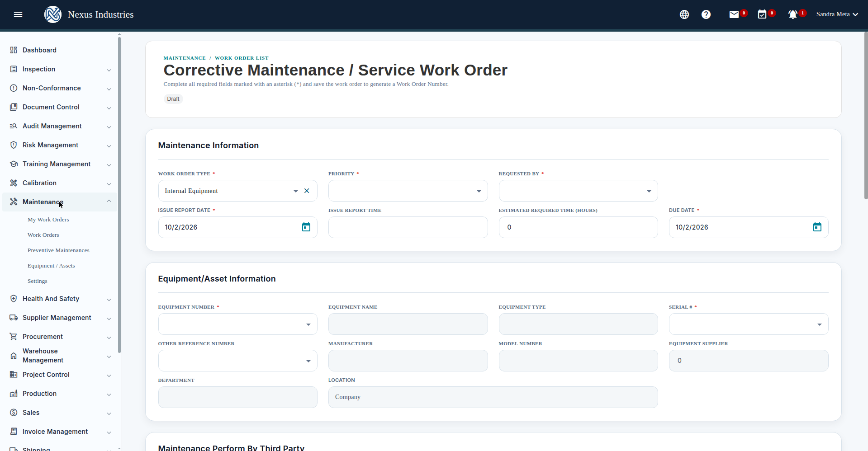Expand the Inspection sidebar section

click(60, 69)
